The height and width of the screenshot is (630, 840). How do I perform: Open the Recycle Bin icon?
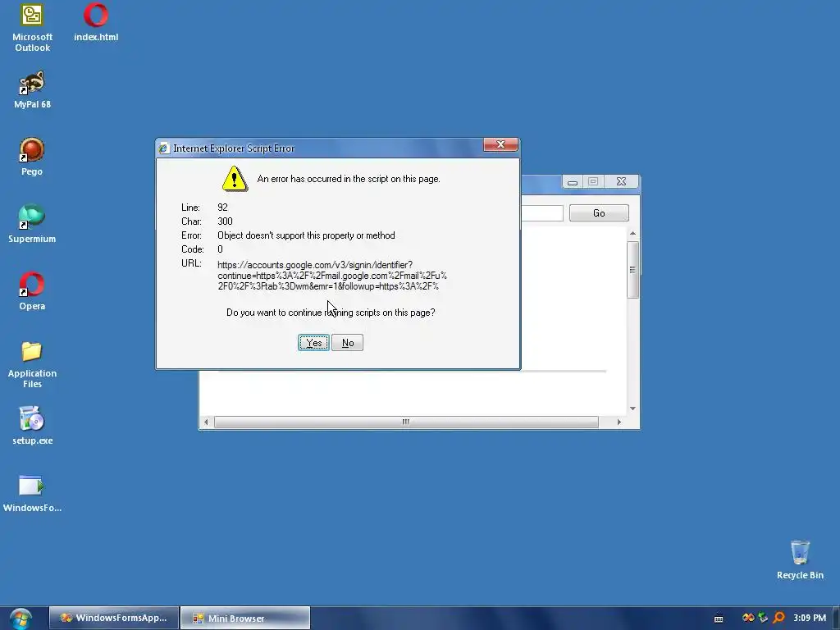point(800,560)
